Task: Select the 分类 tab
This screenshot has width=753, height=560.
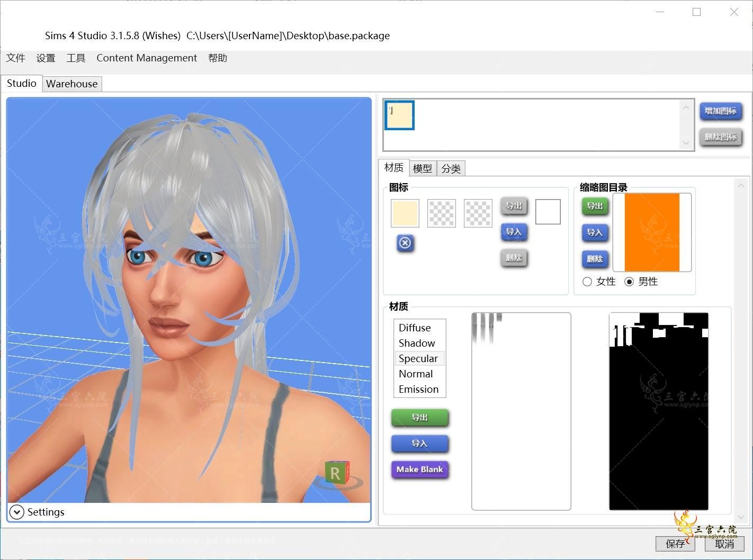Action: tap(451, 168)
